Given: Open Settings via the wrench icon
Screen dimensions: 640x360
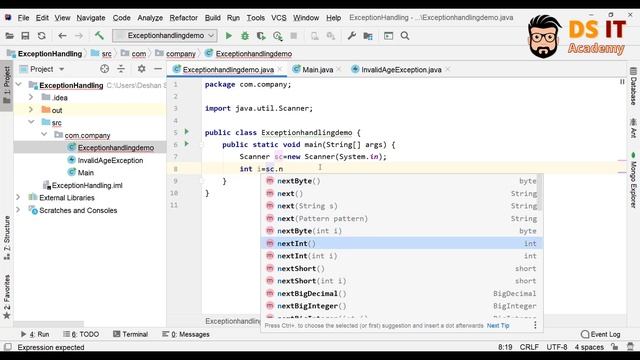Looking at the screenshot, I should 351,36.
